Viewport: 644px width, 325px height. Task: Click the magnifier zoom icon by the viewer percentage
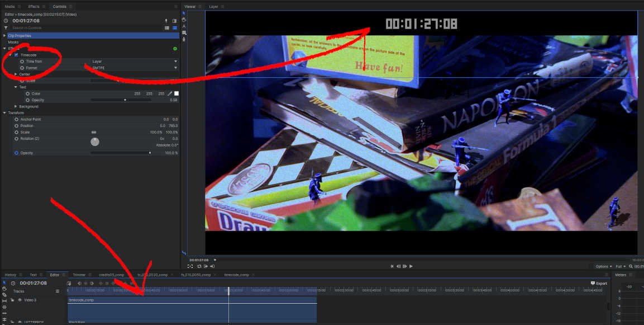[x=631, y=266]
